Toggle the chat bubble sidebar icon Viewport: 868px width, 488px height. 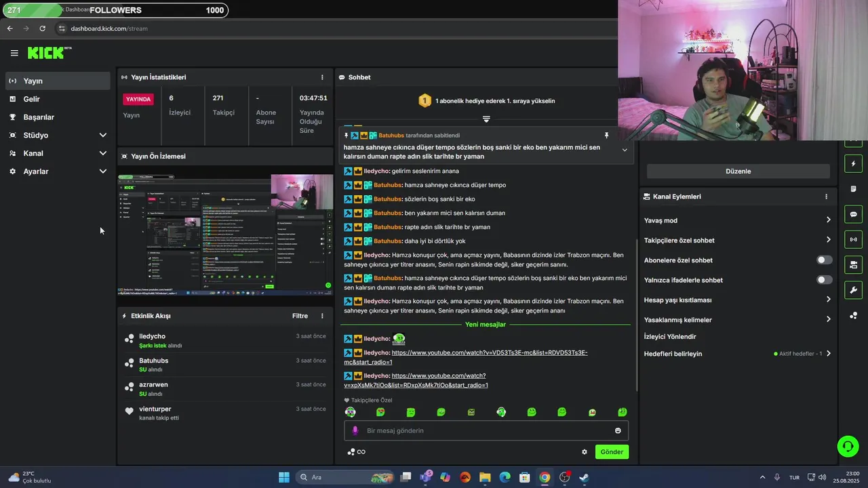point(853,214)
